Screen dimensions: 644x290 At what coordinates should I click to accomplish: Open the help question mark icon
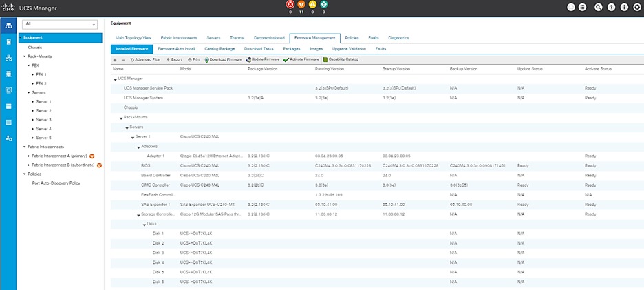(x=611, y=7)
